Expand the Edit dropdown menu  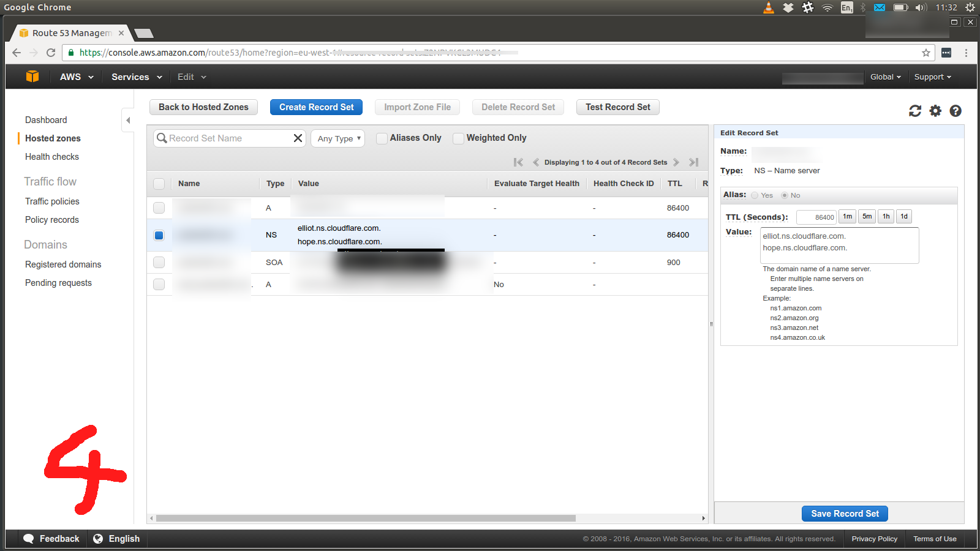pos(192,77)
